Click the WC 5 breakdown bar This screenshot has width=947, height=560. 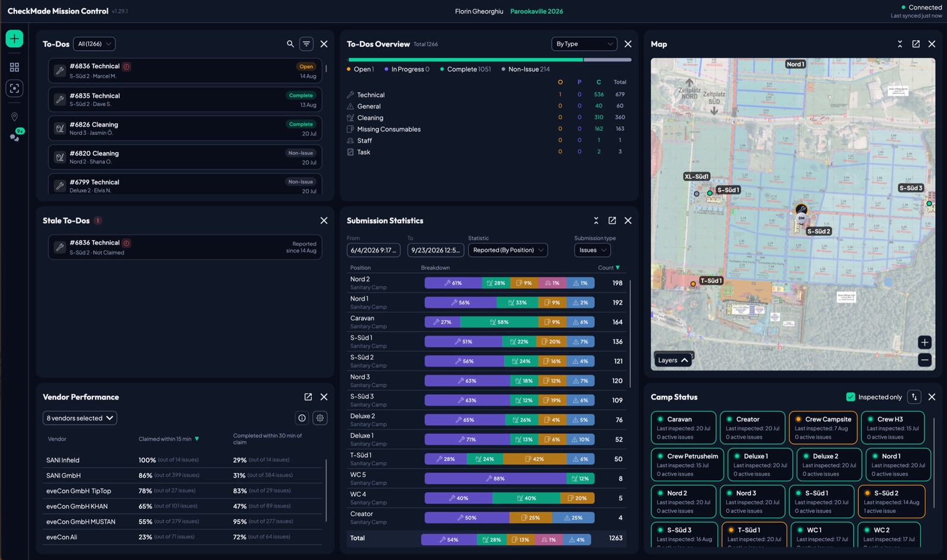coord(510,478)
